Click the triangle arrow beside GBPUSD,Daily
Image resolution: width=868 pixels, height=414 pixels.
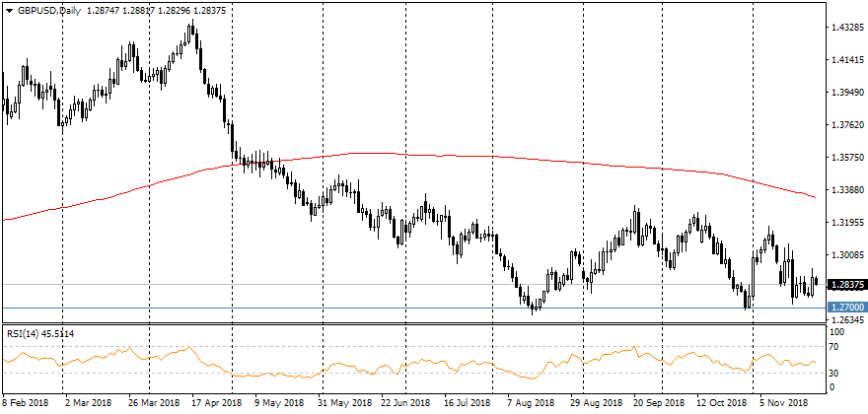(x=9, y=10)
